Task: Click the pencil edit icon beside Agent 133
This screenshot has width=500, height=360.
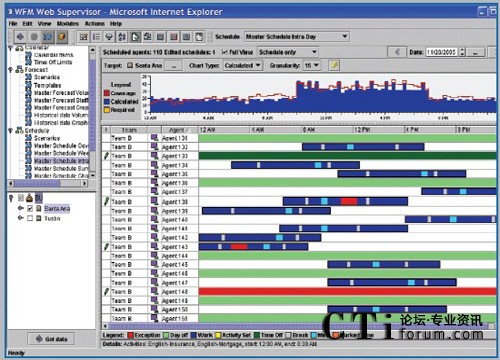Action: (x=106, y=156)
